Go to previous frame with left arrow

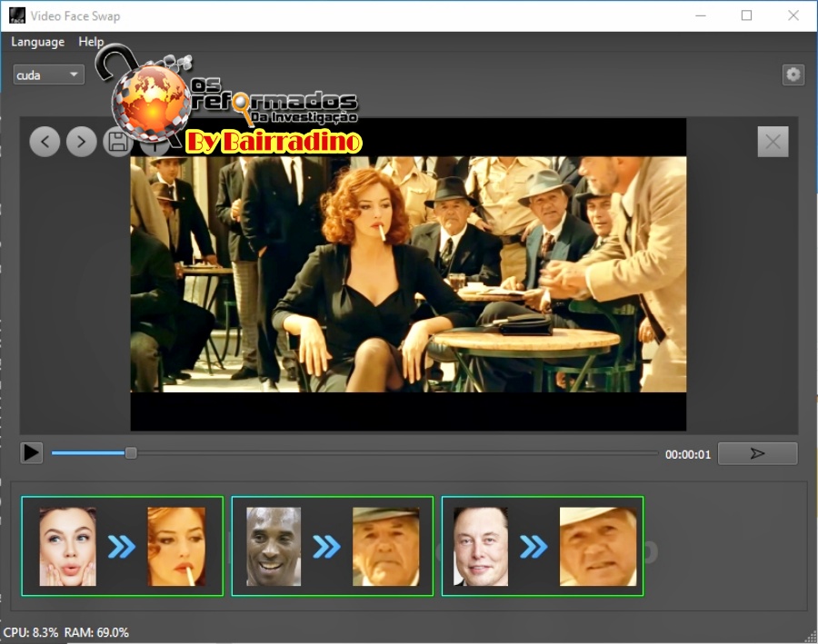click(45, 142)
